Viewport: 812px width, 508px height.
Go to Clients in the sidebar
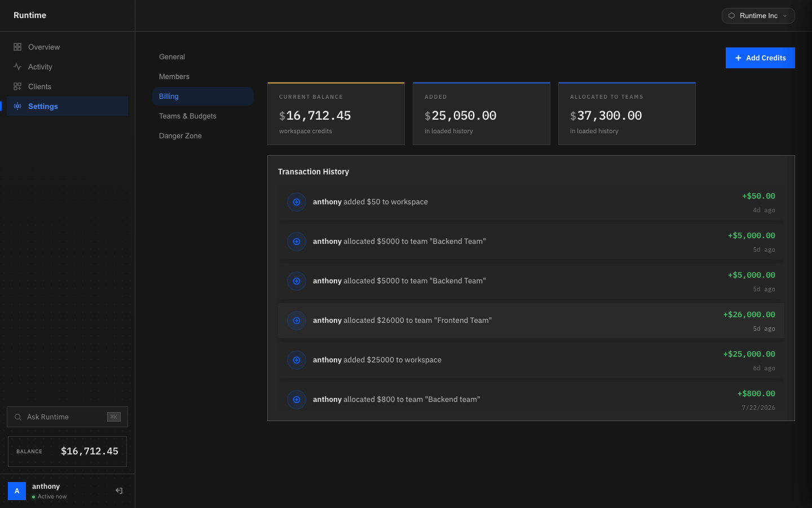click(x=67, y=86)
